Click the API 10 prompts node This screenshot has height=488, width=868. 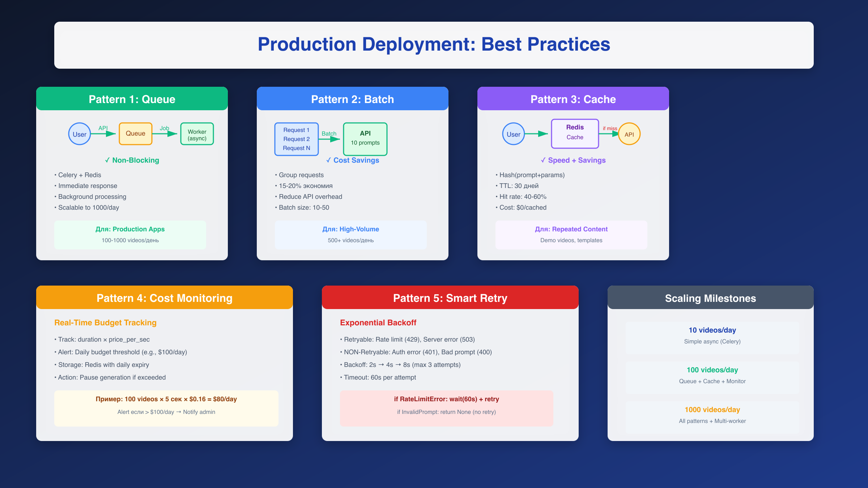365,139
